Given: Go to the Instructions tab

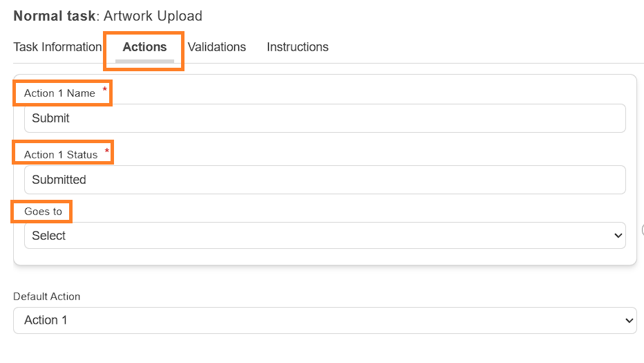Looking at the screenshot, I should point(298,47).
